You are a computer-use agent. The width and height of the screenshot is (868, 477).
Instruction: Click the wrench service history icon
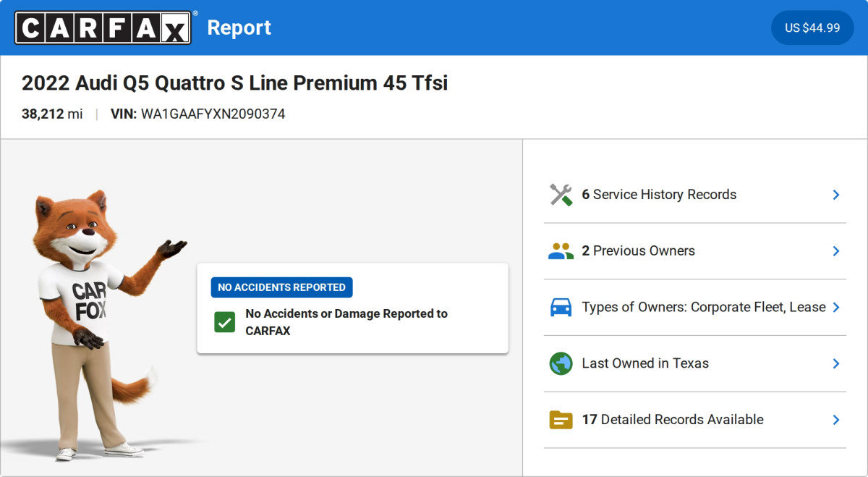pyautogui.click(x=561, y=195)
